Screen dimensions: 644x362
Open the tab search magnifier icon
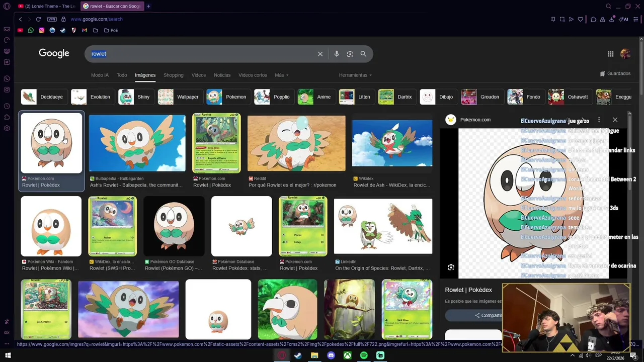(x=608, y=6)
